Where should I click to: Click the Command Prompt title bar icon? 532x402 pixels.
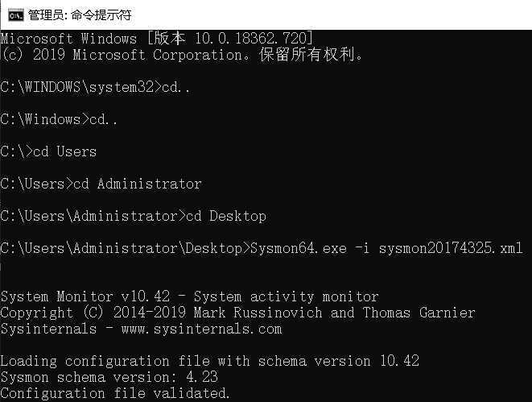(16, 15)
